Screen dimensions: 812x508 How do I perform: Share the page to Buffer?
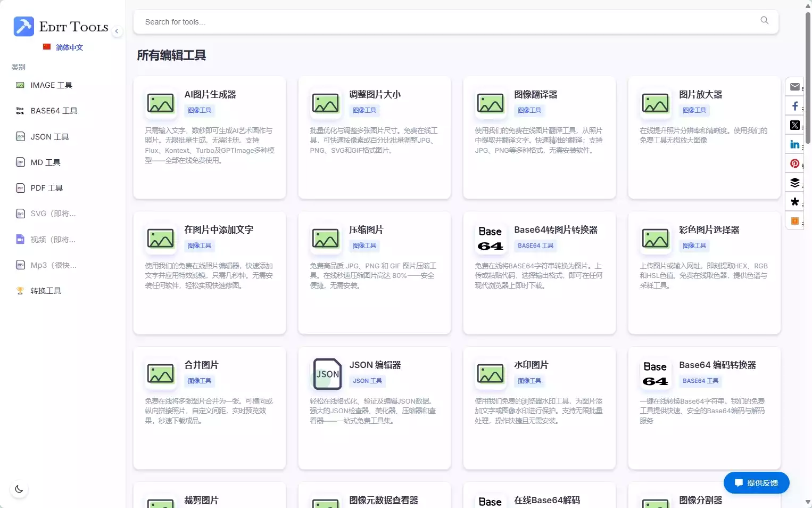(x=795, y=183)
